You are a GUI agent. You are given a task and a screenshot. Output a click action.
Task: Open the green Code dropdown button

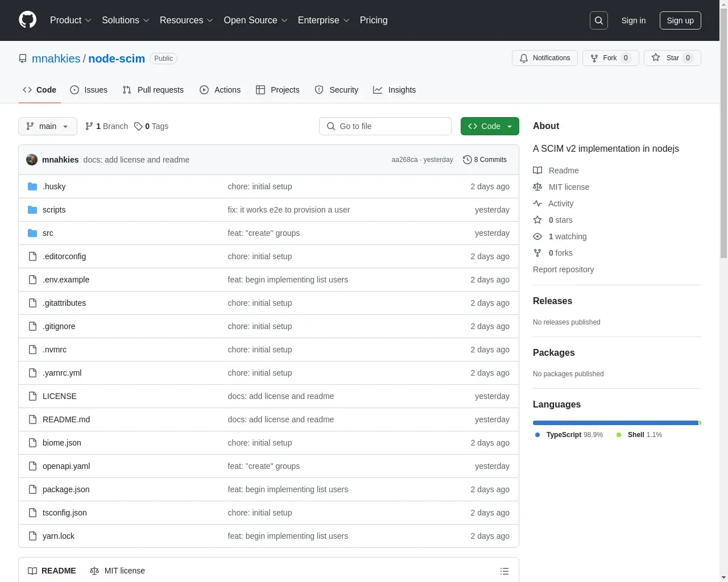click(x=490, y=126)
